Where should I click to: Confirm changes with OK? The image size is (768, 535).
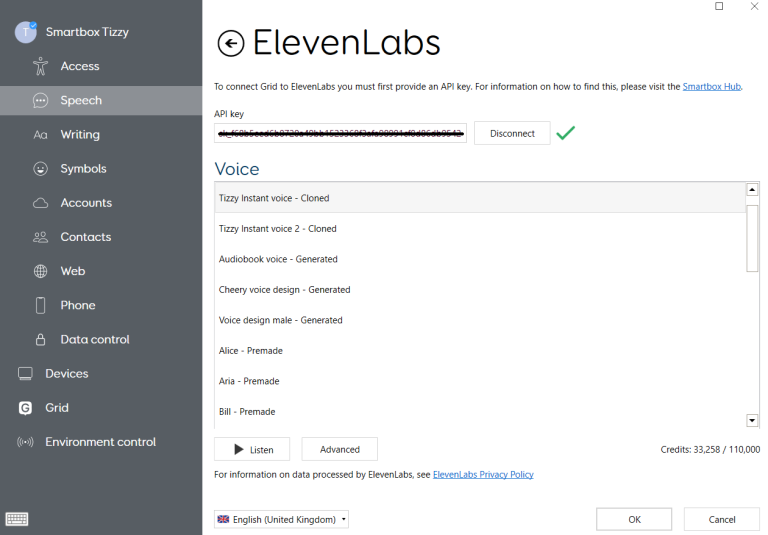(x=634, y=519)
